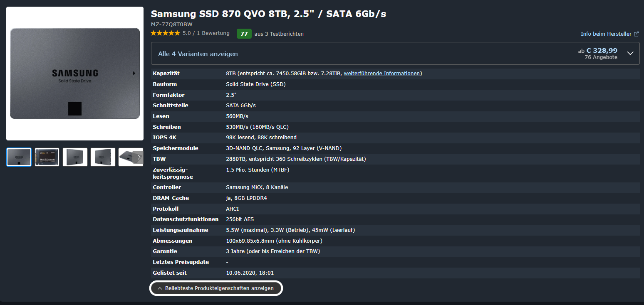Click the green 77 test score badge
Screen dimensions: 644x305
tap(244, 34)
